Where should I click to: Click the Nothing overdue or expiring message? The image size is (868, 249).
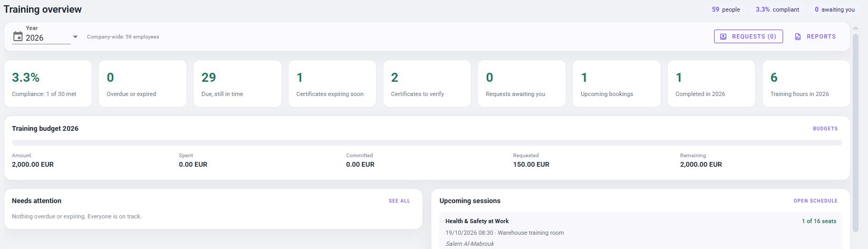pos(77,216)
